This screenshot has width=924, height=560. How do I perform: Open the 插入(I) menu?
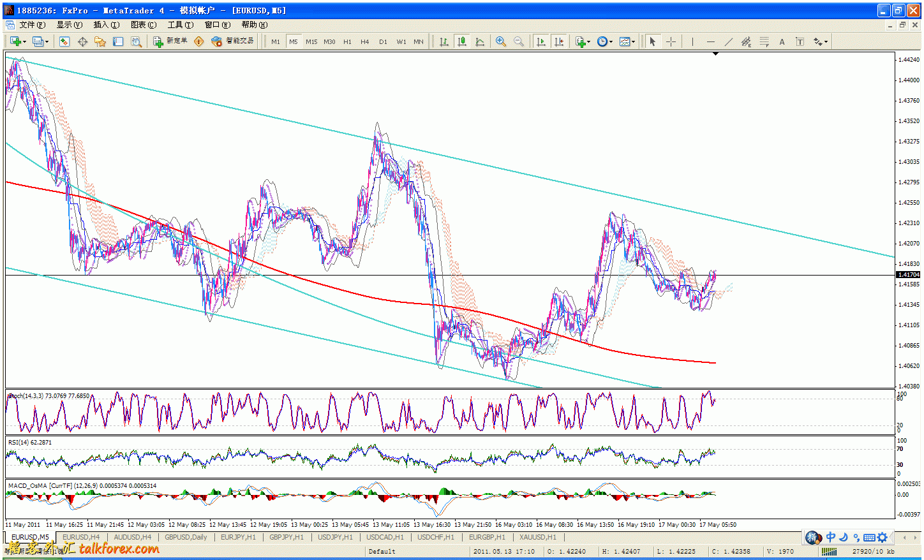click(106, 25)
